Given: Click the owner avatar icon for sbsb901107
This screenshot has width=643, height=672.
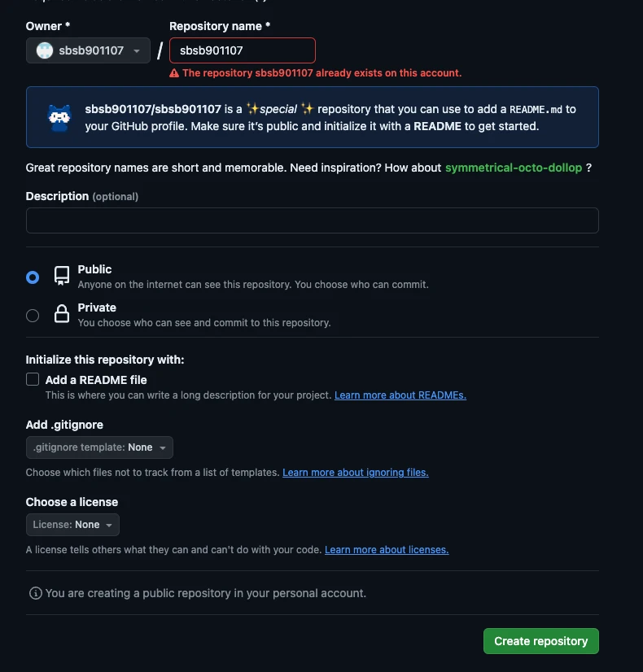Looking at the screenshot, I should click(45, 50).
